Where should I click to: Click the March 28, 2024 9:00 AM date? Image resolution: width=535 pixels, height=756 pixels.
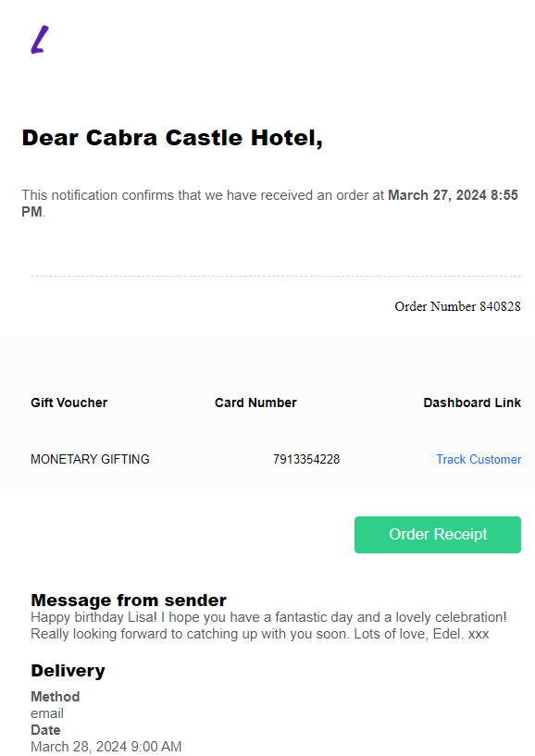point(106,747)
